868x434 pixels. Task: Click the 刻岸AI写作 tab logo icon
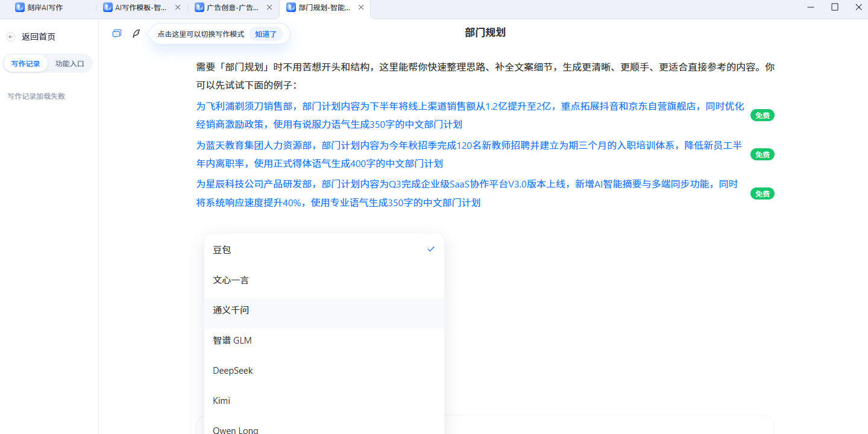pos(20,7)
